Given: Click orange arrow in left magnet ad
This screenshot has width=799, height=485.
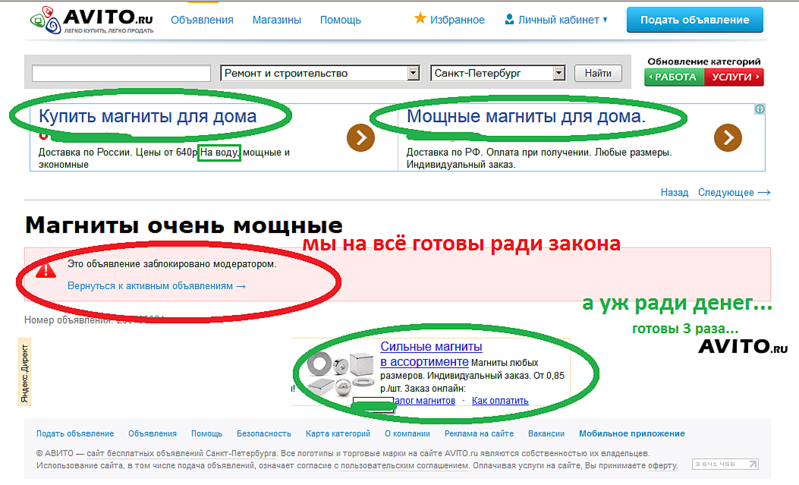Looking at the screenshot, I should (x=360, y=137).
